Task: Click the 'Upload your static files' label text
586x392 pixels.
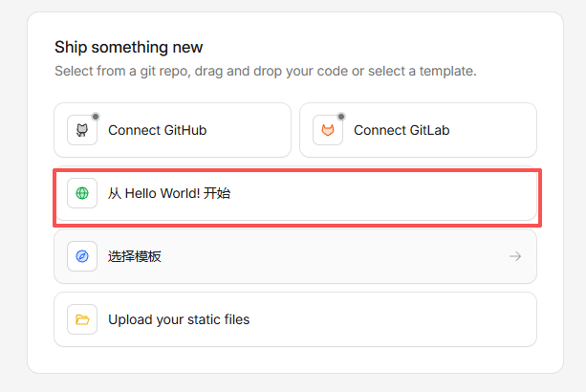Action: 179,319
